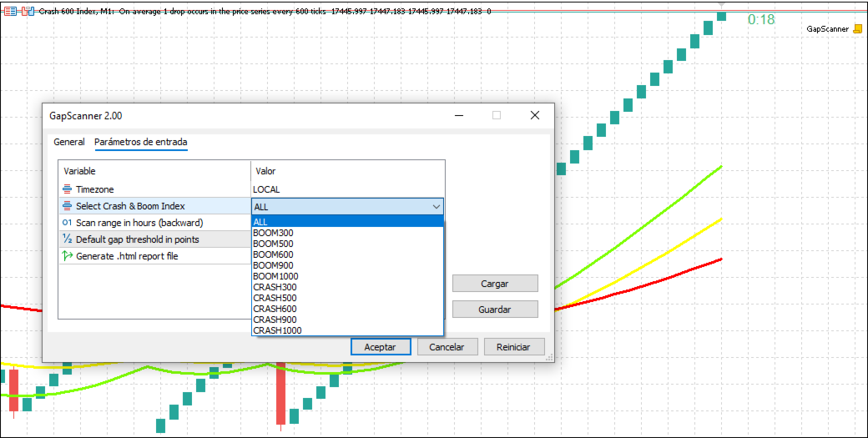Minimize the GapScanner 2.00 dialog
868x438 pixels.
point(458,115)
